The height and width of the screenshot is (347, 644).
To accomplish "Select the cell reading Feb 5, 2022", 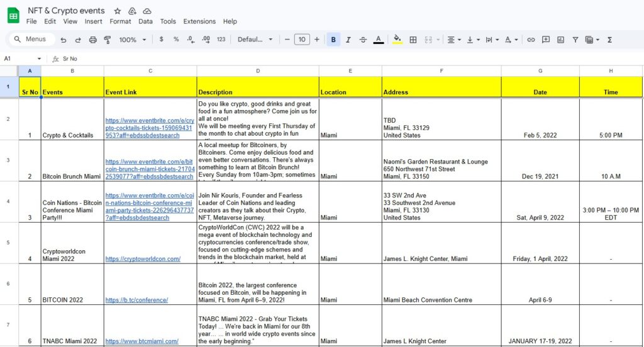I will tap(540, 119).
